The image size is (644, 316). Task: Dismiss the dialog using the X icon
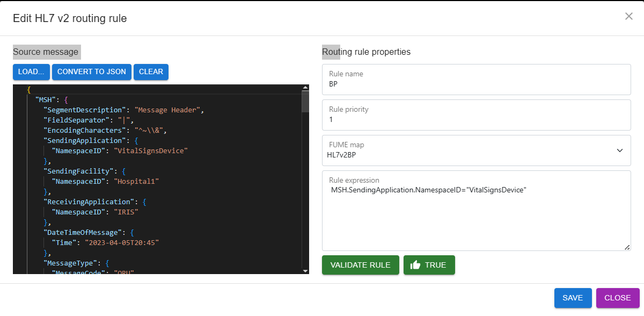coord(628,16)
